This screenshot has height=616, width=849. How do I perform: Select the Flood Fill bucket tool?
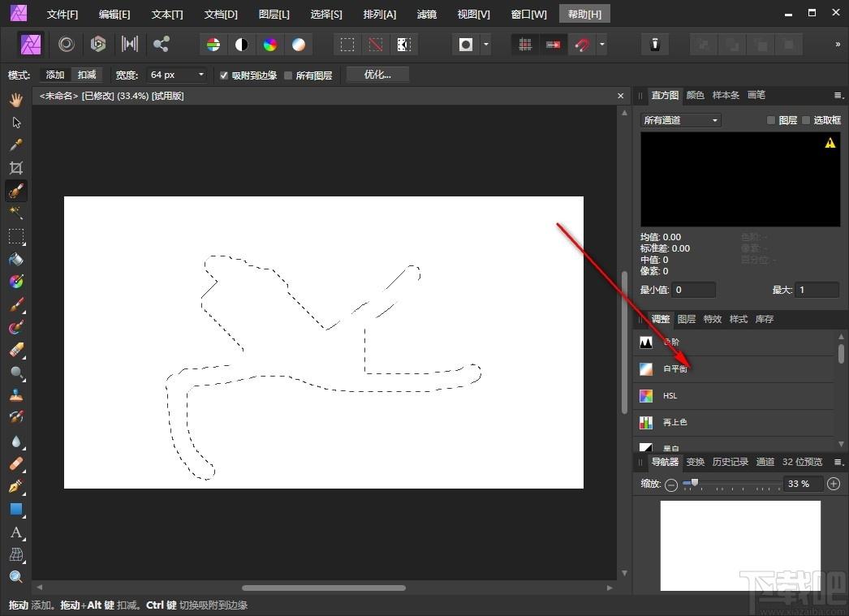(16, 259)
